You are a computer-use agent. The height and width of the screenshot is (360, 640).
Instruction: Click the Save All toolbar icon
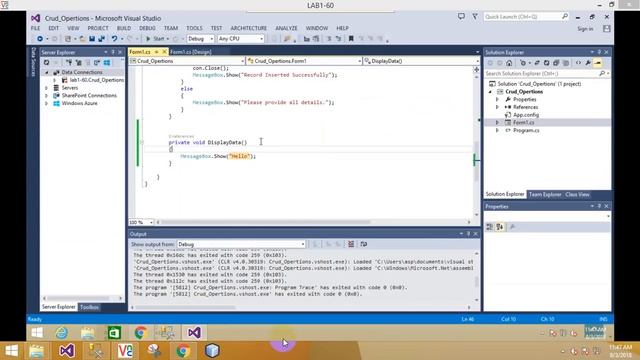pyautogui.click(x=101, y=39)
